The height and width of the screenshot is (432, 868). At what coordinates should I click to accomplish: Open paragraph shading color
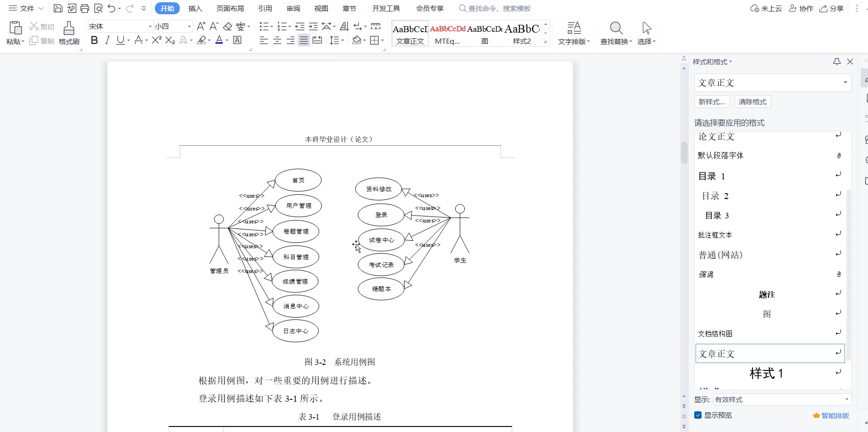tap(356, 40)
